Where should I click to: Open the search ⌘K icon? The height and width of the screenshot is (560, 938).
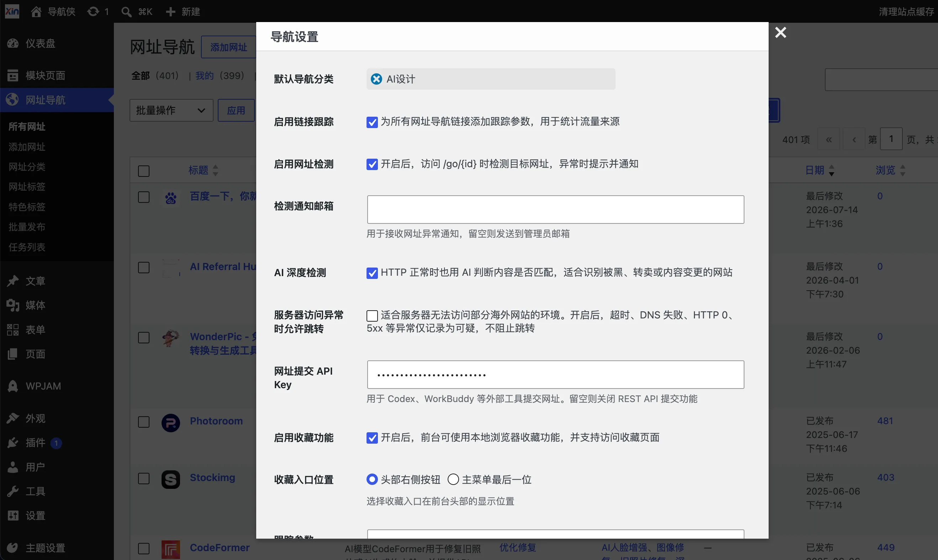[126, 12]
